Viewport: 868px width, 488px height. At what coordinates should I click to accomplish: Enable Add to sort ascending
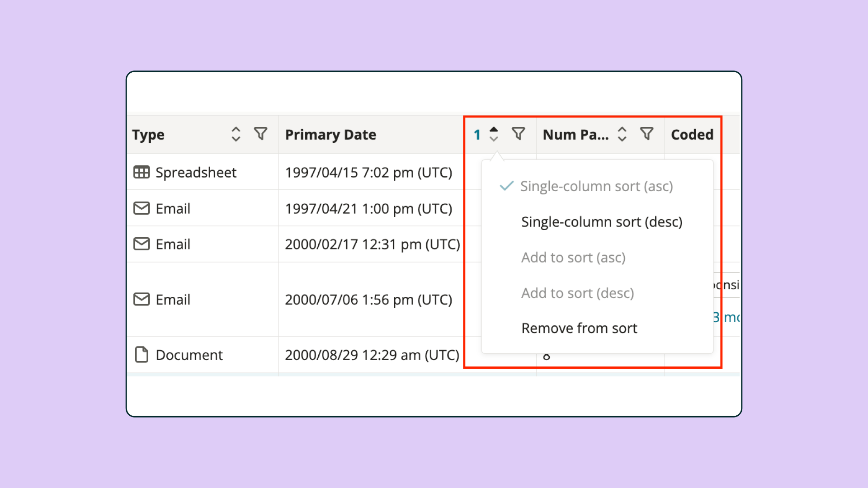point(573,257)
